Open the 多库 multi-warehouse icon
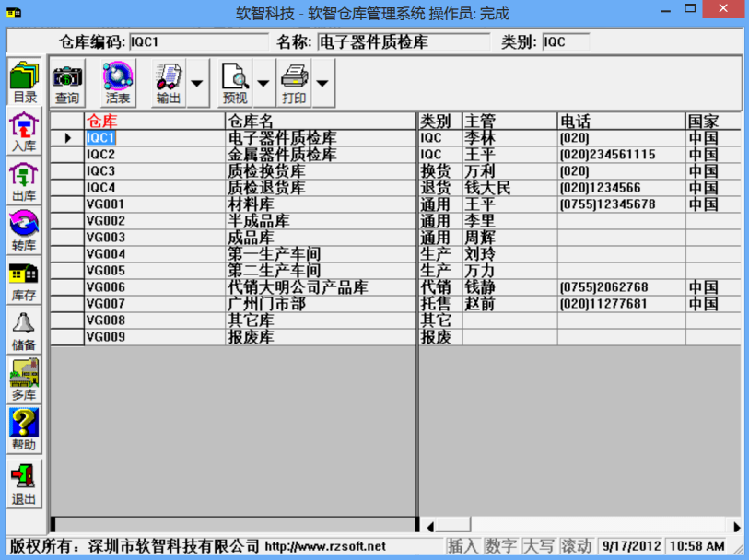Image resolution: width=749 pixels, height=560 pixels. tap(24, 380)
